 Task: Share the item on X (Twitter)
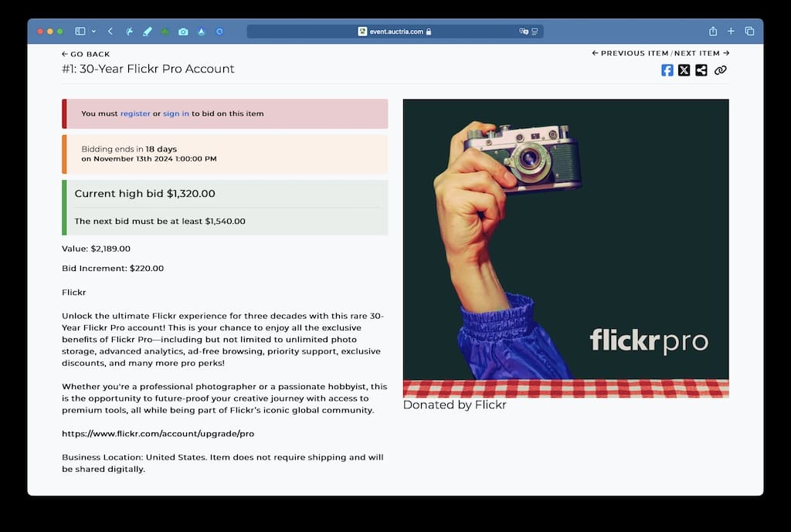click(x=684, y=70)
